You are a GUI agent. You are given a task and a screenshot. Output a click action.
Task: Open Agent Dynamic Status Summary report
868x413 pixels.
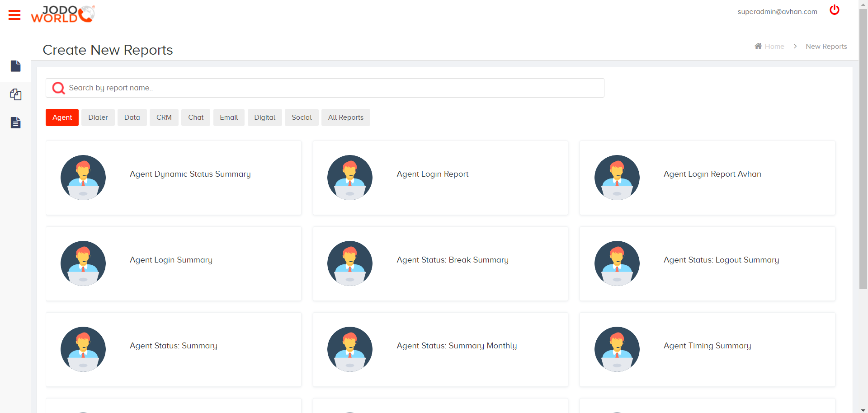coord(190,174)
